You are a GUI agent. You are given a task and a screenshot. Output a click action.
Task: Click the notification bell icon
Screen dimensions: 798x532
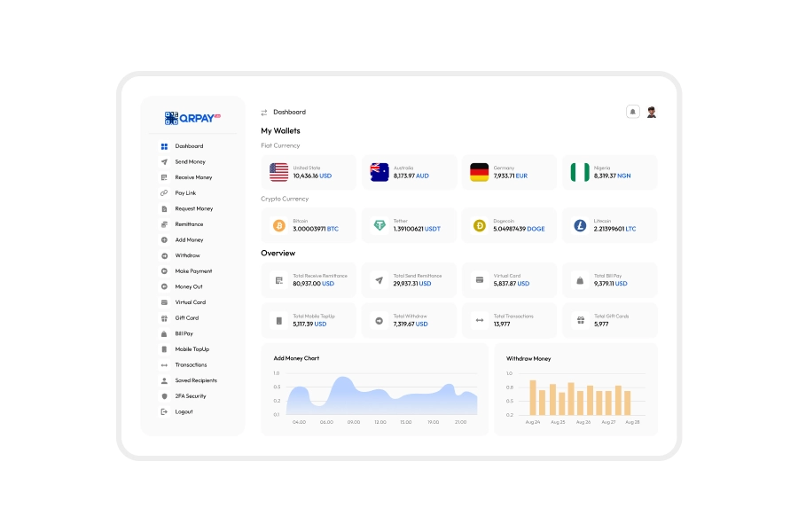(632, 112)
